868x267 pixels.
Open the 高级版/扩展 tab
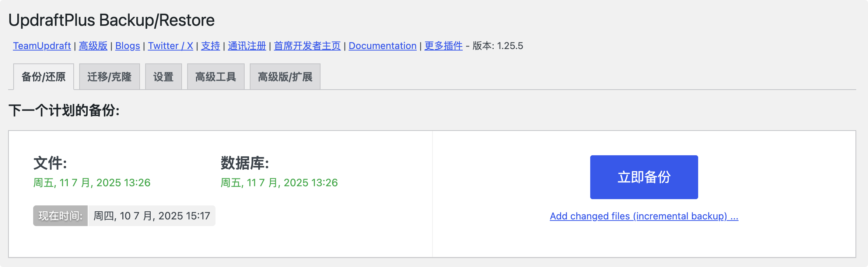pyautogui.click(x=285, y=77)
